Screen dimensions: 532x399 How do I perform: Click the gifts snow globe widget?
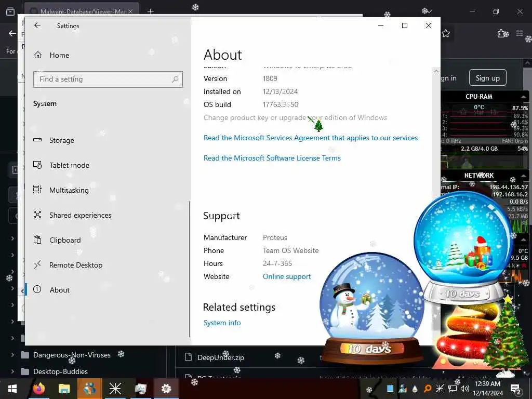pos(463,247)
